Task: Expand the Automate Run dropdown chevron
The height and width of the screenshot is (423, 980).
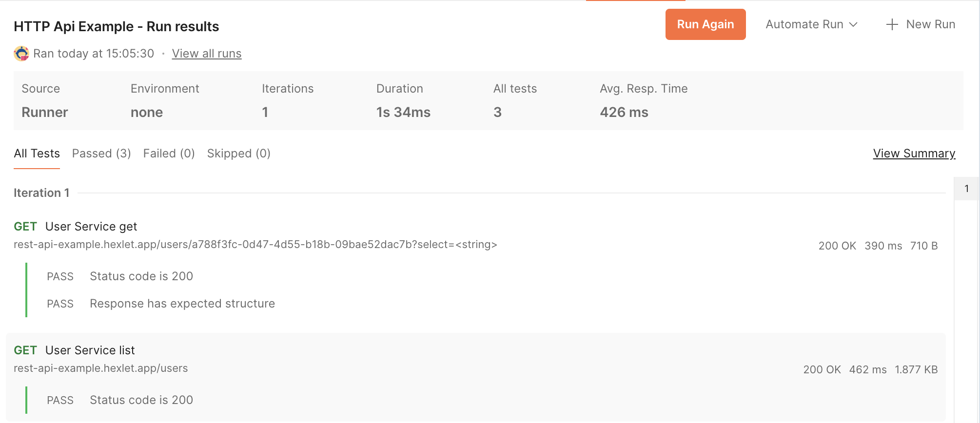Action: pyautogui.click(x=853, y=24)
